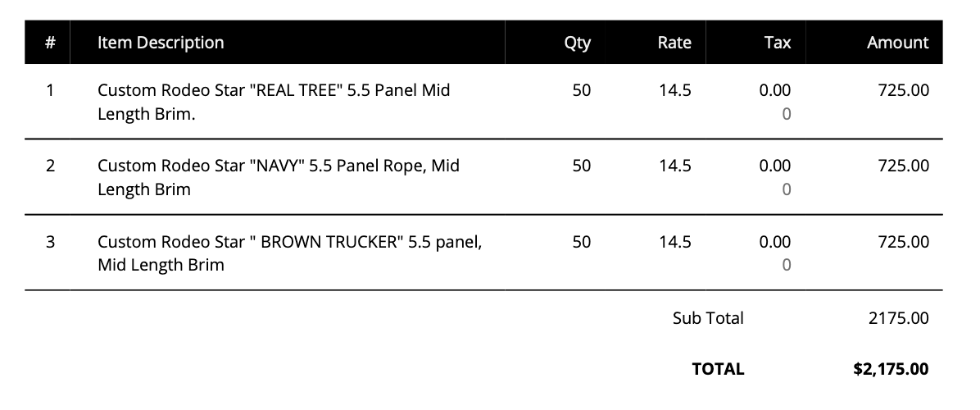This screenshot has height=410, width=980.
Task: Click row number 1 in the table
Action: point(50,90)
